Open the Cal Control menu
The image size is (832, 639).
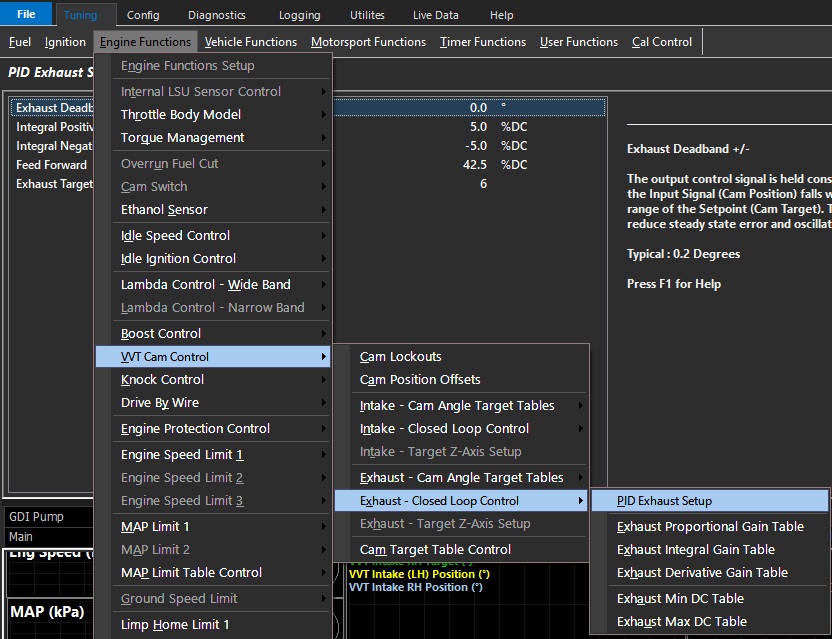pyautogui.click(x=662, y=42)
